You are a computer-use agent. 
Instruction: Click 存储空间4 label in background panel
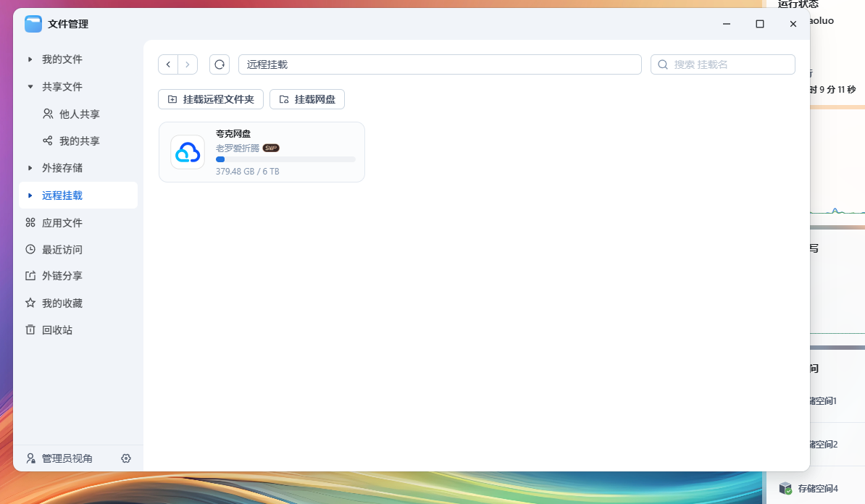click(818, 489)
